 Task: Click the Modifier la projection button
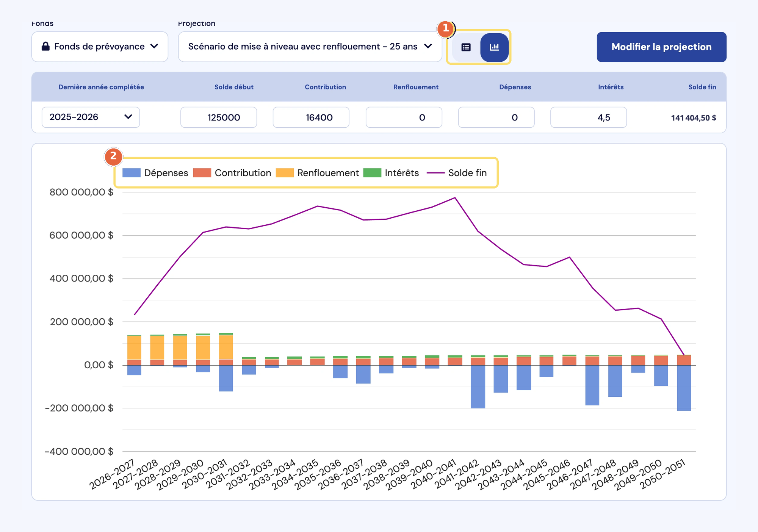click(661, 47)
